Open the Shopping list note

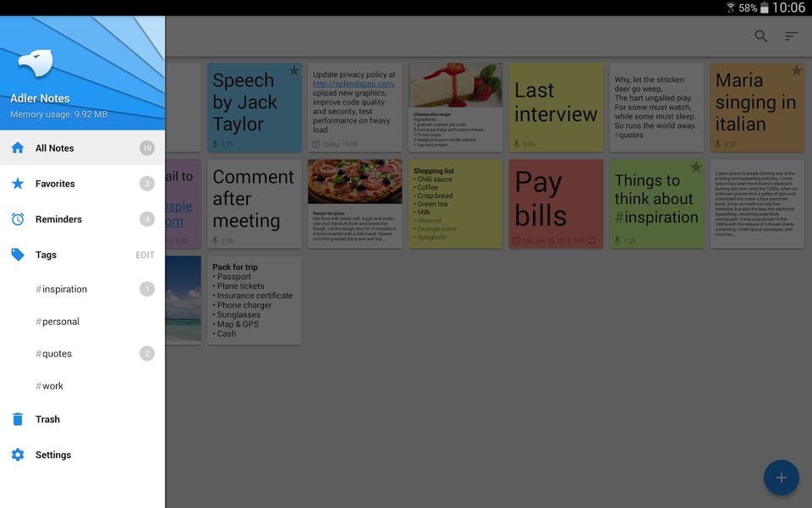coord(455,204)
